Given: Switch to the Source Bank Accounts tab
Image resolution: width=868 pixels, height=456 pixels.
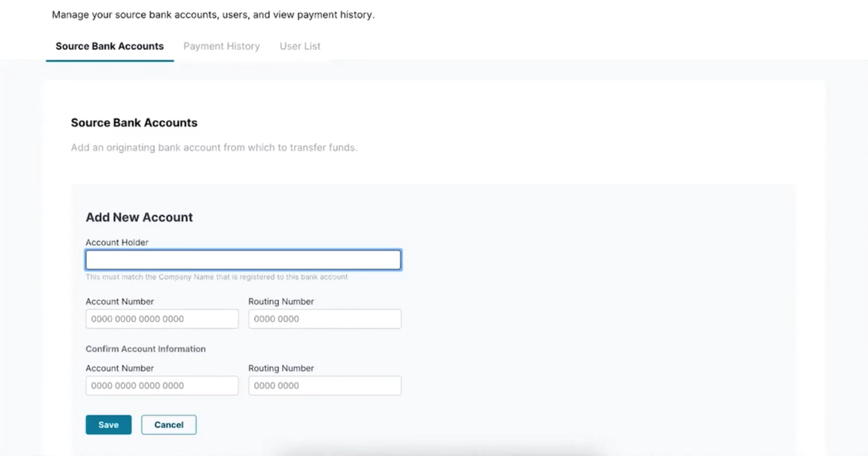Looking at the screenshot, I should point(110,46).
